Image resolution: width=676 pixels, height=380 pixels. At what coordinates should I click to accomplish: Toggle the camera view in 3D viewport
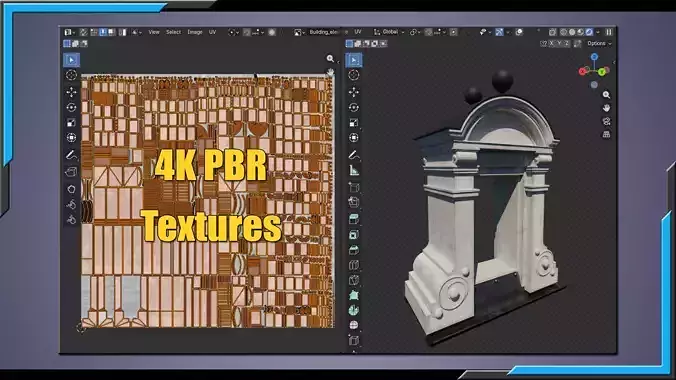point(606,121)
